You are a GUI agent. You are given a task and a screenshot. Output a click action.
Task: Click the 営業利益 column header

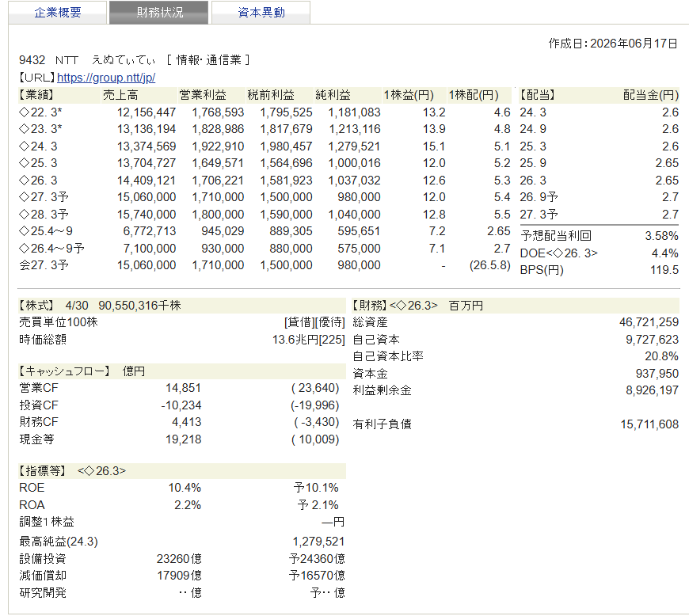point(203,95)
